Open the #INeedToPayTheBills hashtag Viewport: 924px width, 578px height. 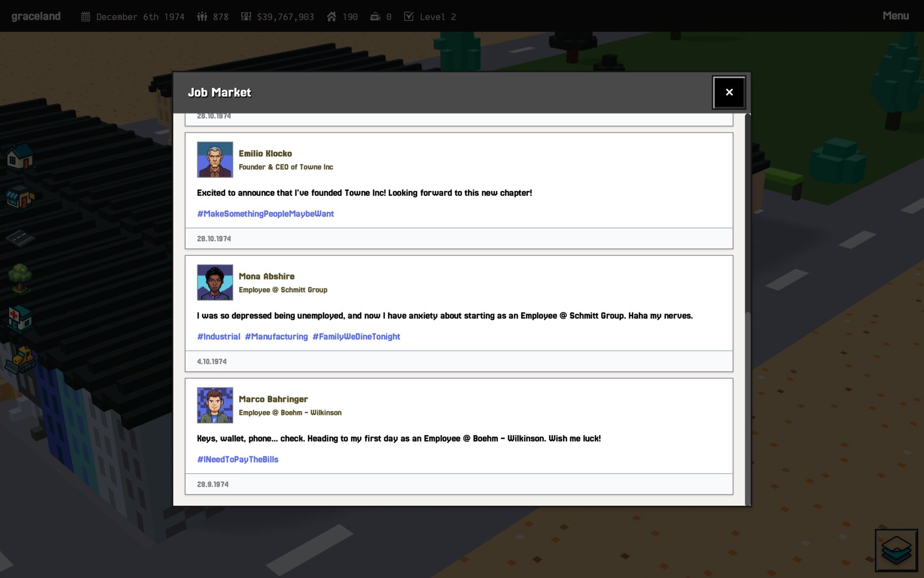(x=237, y=459)
